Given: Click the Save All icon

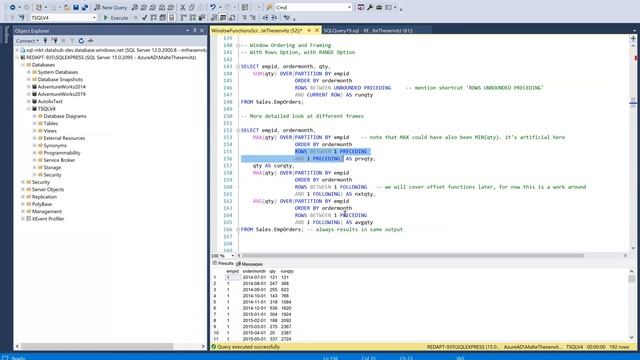Looking at the screenshot, I should (85, 7).
